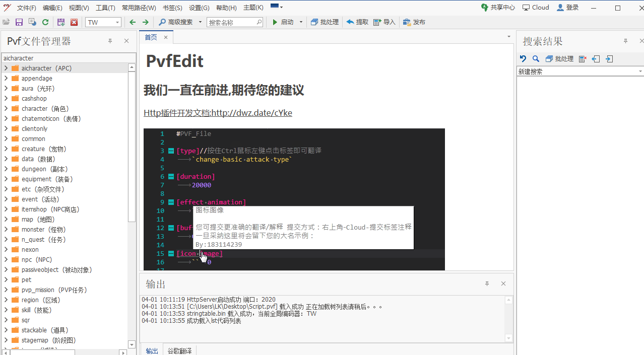The width and height of the screenshot is (644, 355).
Task: Open the Http插件开发文档 link
Action: (x=218, y=113)
